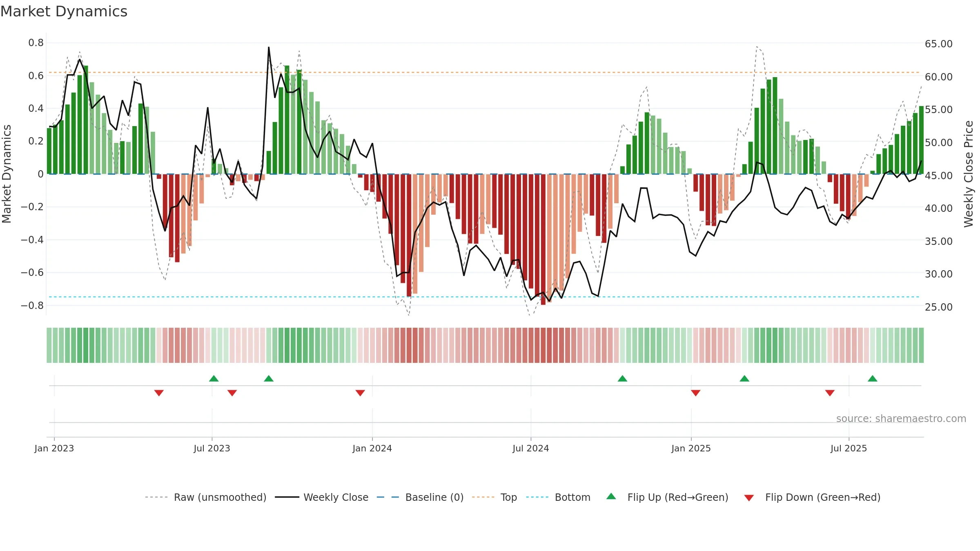Click the Flip Up marker just after Jul 2025
Viewport: 980px width, 551px height.
[x=873, y=378]
